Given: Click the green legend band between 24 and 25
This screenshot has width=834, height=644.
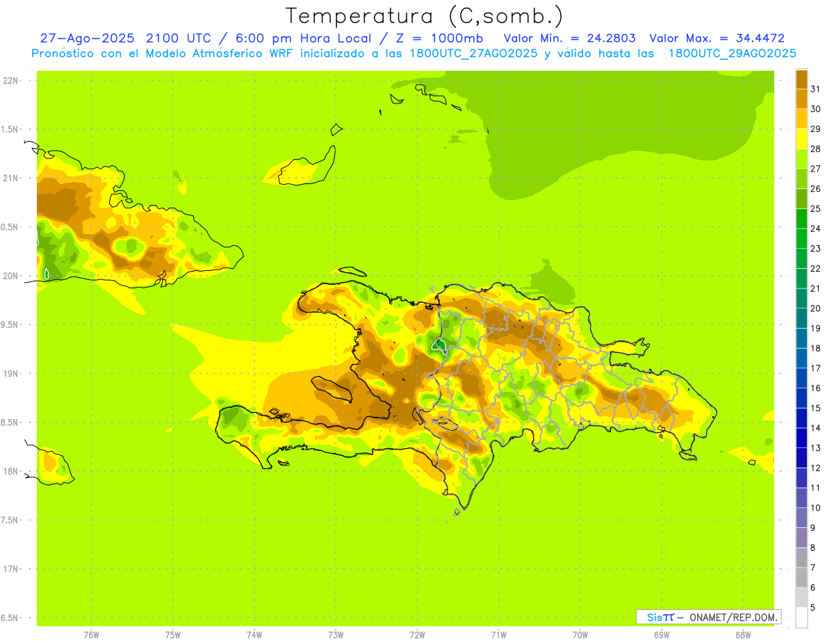Looking at the screenshot, I should [x=801, y=218].
